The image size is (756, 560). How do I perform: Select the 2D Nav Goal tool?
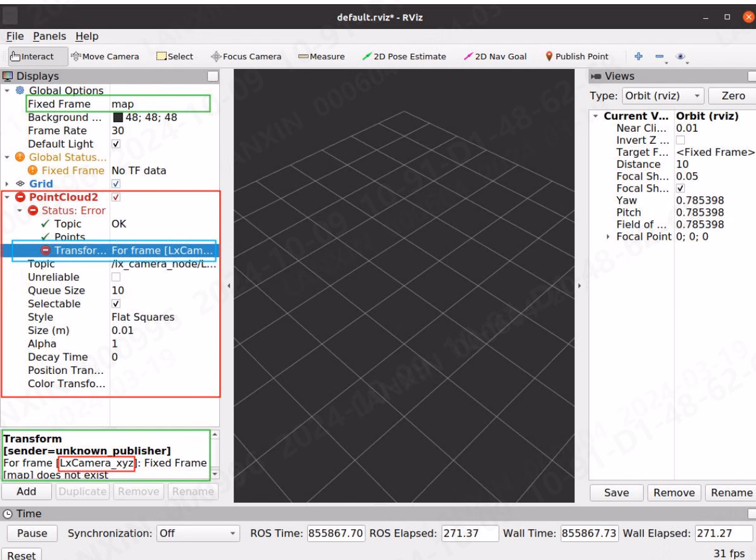(x=495, y=56)
